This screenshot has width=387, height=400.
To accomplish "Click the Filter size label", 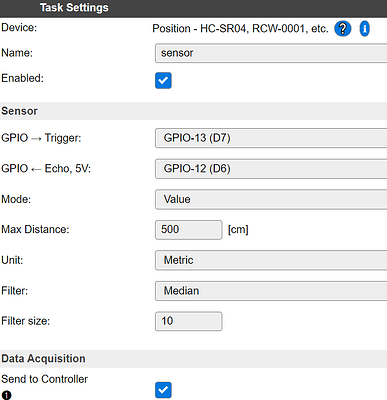I will pyautogui.click(x=26, y=321).
